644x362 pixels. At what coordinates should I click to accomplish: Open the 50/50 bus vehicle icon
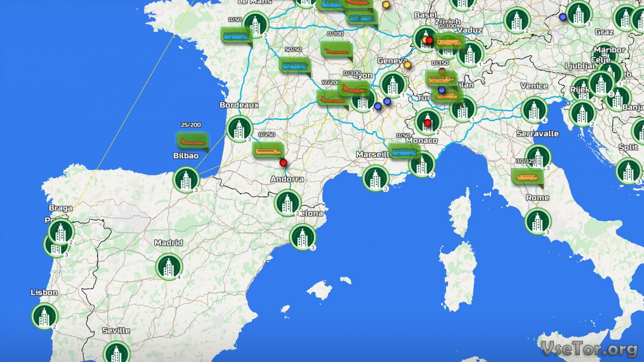(x=294, y=65)
